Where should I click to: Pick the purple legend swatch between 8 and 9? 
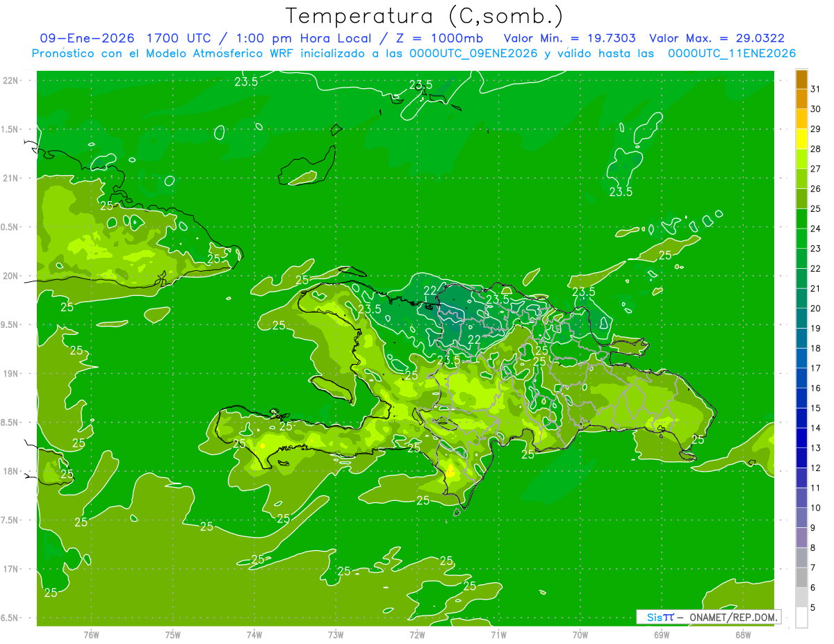(802, 537)
